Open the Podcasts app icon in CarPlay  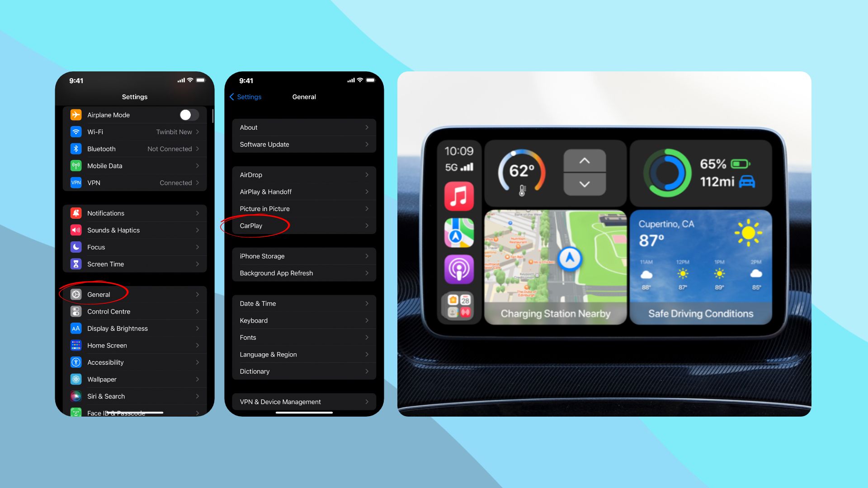coord(460,268)
